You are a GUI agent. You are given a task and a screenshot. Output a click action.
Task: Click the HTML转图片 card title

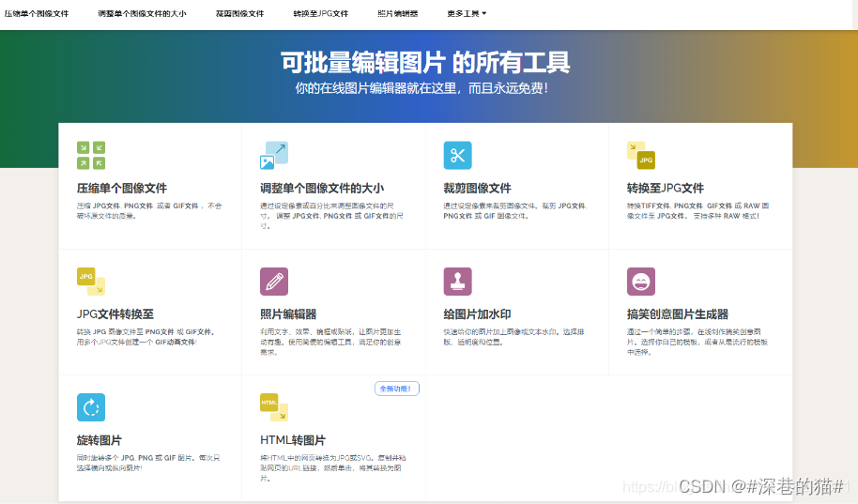coord(293,440)
